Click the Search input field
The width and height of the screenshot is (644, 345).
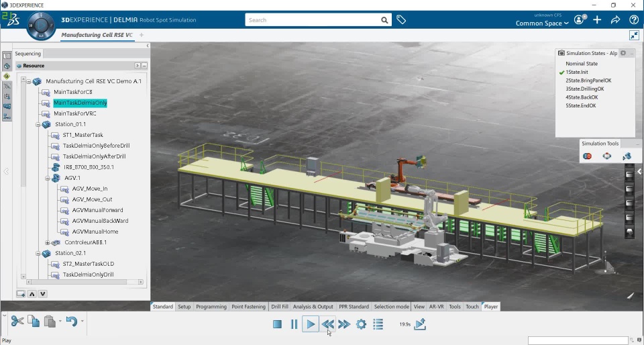point(313,20)
